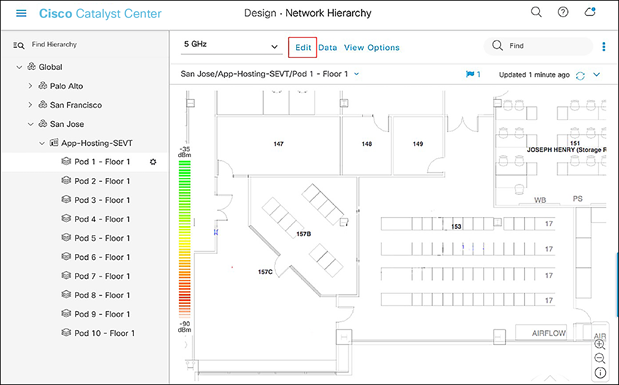Collapse the San Jose node
Viewport: 619px width, 385px height.
tap(30, 124)
